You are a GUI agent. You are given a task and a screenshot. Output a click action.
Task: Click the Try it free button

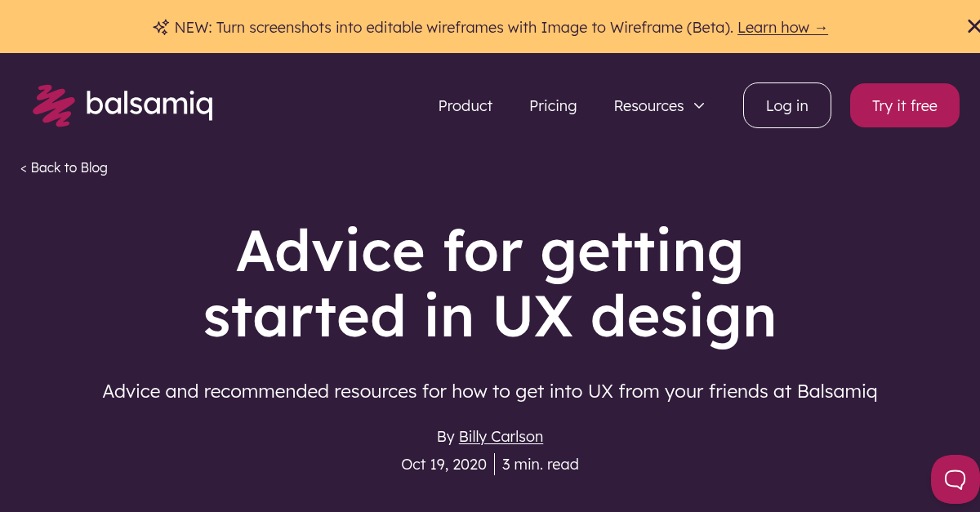point(904,105)
